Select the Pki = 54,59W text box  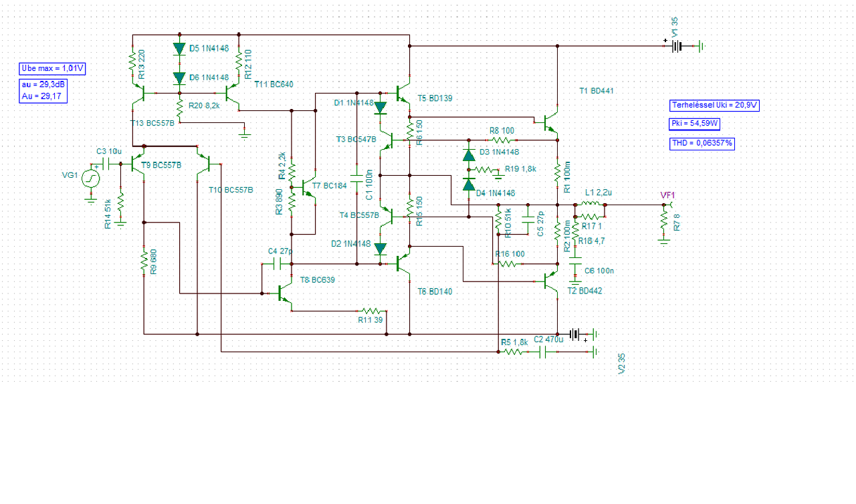(x=695, y=124)
